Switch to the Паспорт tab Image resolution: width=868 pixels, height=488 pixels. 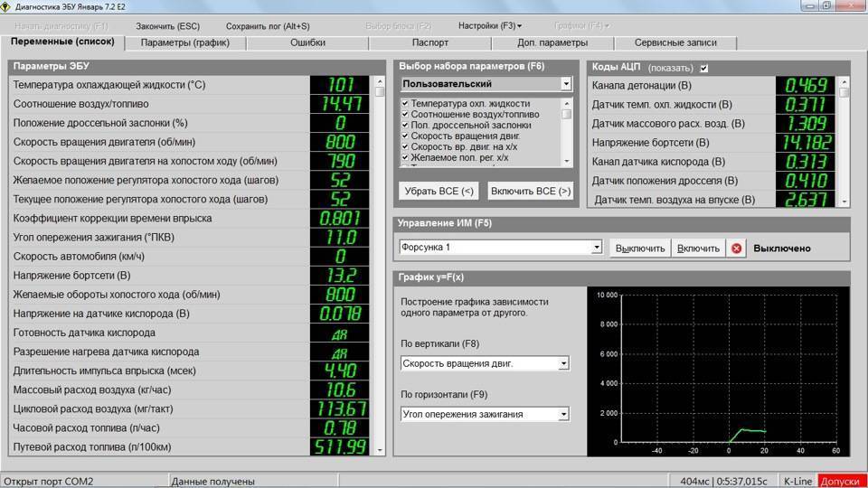pos(430,42)
